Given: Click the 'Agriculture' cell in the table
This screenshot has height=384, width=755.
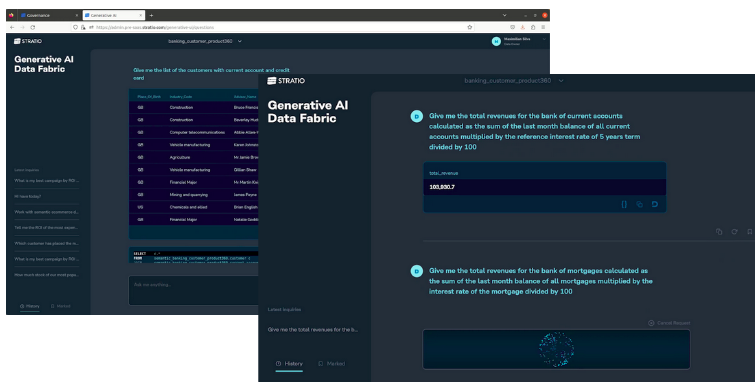Looking at the screenshot, I should click(x=180, y=157).
